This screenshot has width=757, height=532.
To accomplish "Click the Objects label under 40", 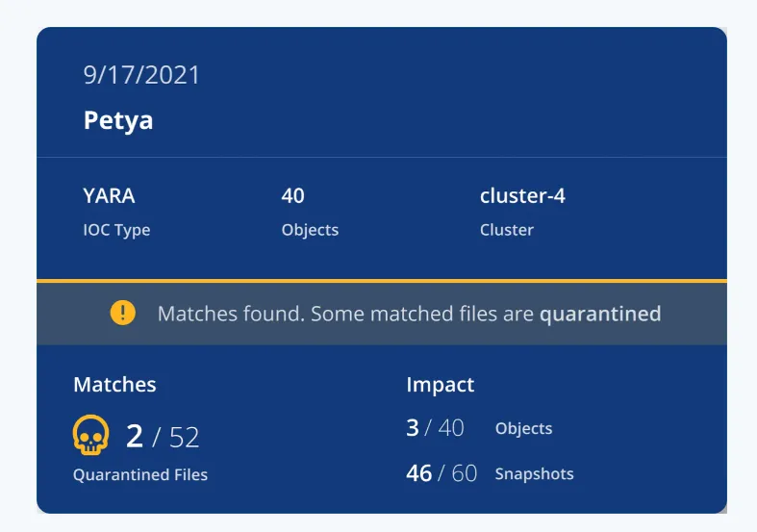I will [310, 230].
